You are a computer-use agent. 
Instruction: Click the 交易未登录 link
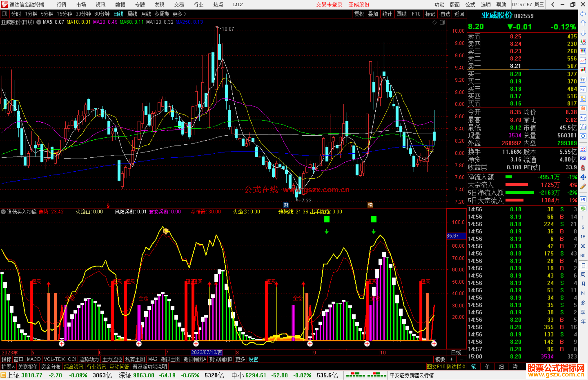coord(329,4)
